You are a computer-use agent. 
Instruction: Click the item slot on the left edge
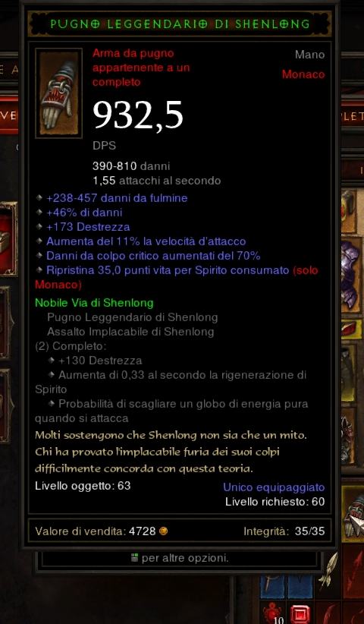point(9,239)
